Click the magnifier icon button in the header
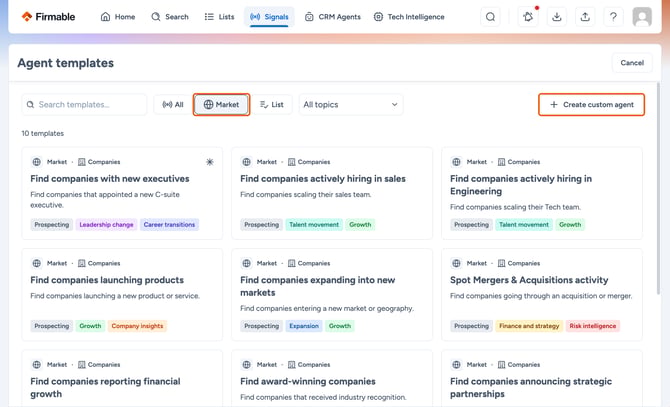Screen dimensions: 670x407 coord(491,17)
